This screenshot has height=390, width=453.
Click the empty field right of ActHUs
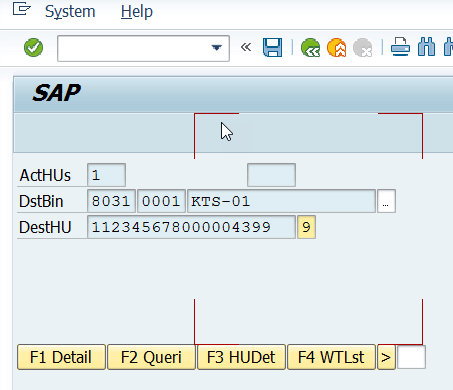coord(271,175)
